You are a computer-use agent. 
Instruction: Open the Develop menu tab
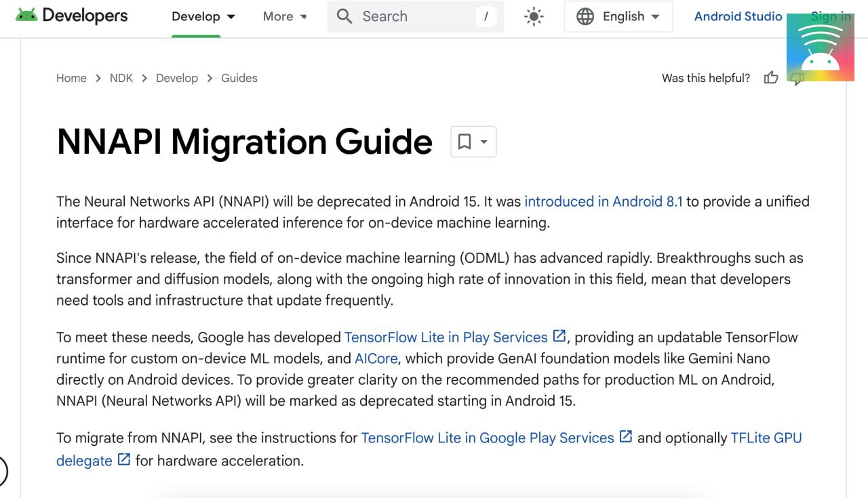pos(203,16)
